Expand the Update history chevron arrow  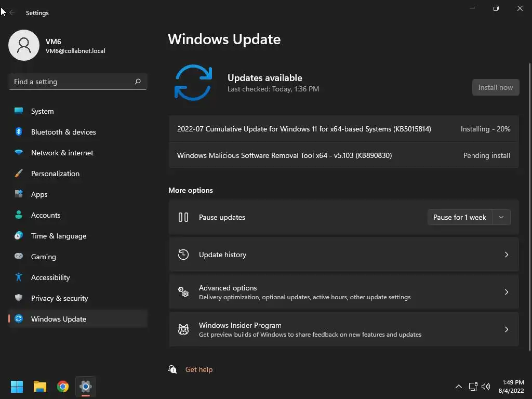(x=507, y=255)
